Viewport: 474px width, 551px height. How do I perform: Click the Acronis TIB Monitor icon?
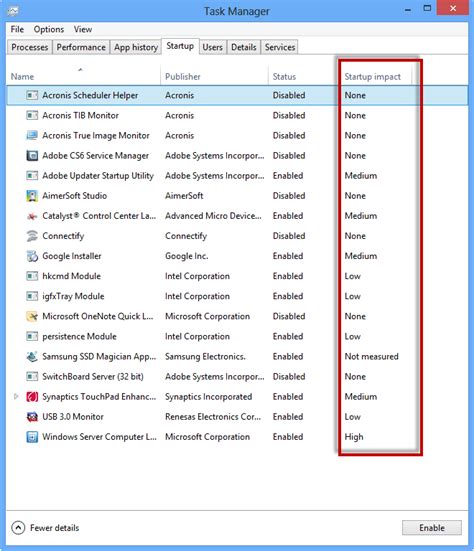point(32,115)
